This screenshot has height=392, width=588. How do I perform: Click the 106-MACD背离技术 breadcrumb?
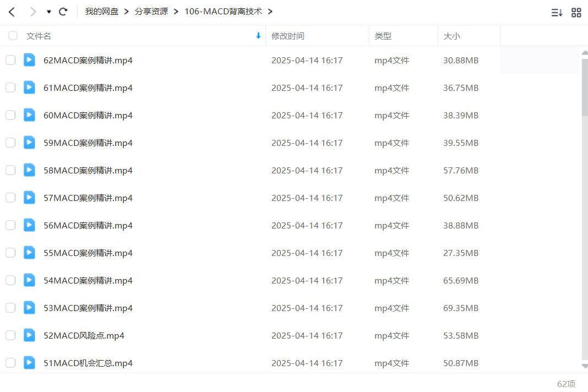[223, 12]
